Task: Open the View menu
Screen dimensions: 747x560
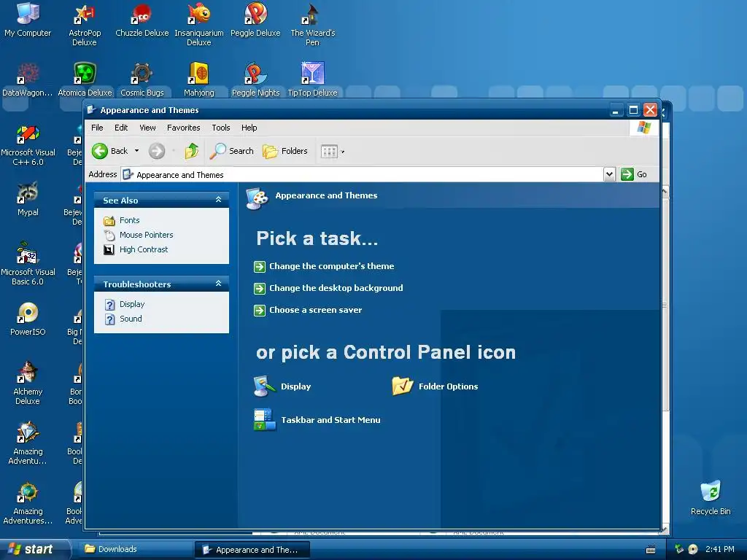Action: [147, 128]
